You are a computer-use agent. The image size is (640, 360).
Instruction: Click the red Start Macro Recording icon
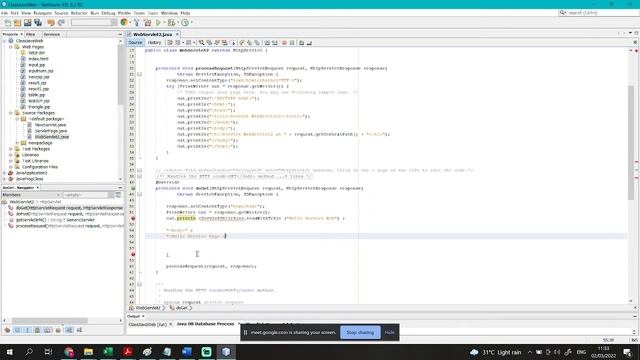point(284,42)
